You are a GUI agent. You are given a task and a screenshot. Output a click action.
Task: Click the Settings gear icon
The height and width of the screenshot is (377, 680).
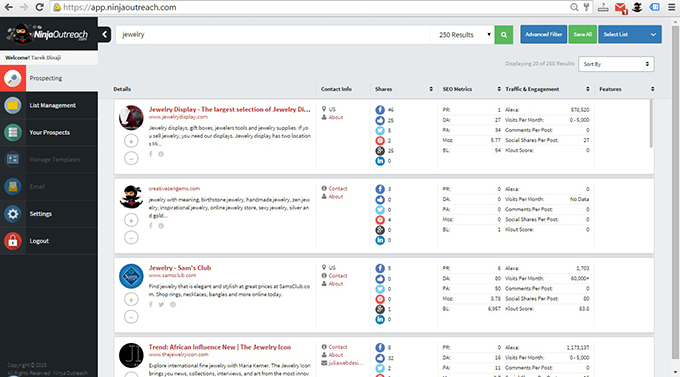(13, 214)
